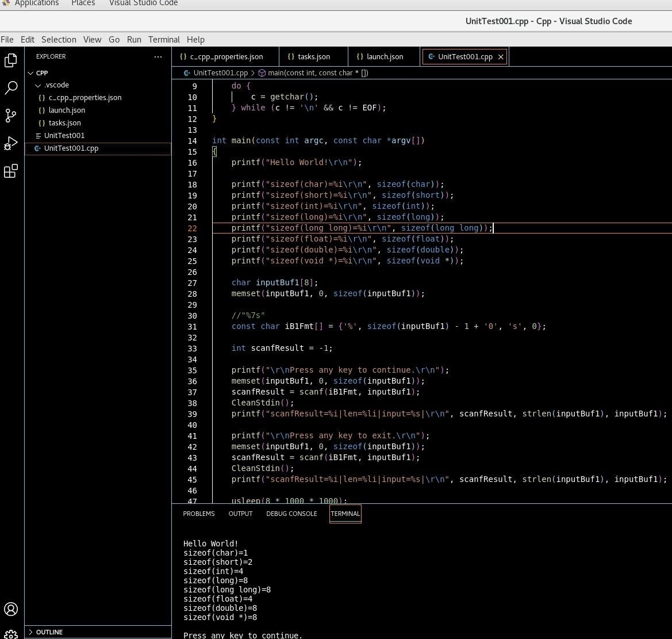This screenshot has height=639, width=672.
Task: Open the Manage gear icon
Action: pos(11,634)
